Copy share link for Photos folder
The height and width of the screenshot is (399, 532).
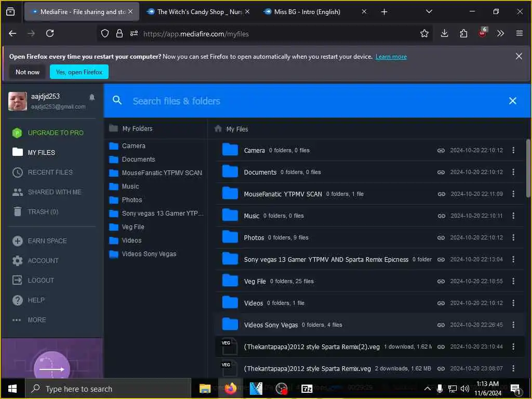click(x=441, y=238)
